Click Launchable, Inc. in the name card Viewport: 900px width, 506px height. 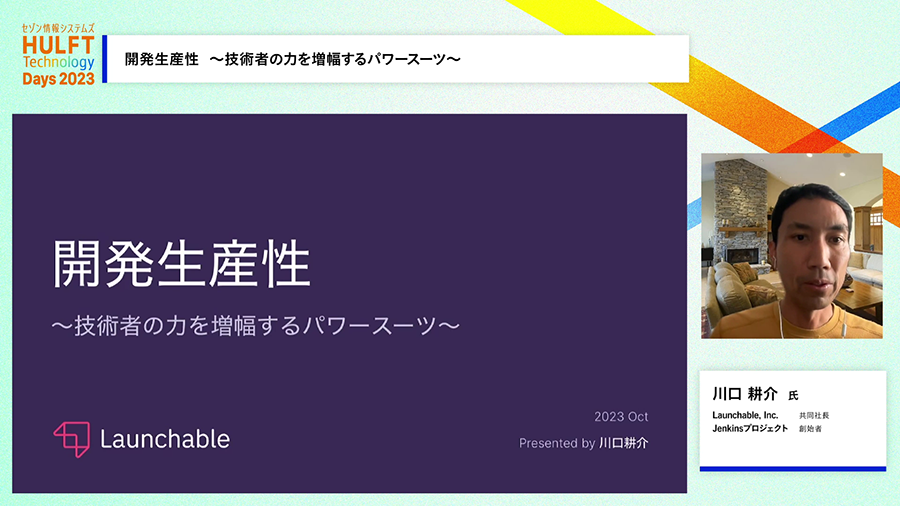745,415
